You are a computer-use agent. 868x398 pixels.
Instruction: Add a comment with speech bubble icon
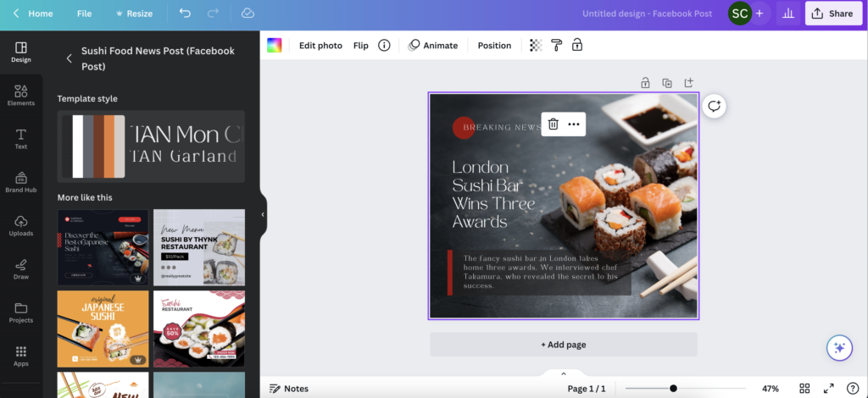coord(714,106)
